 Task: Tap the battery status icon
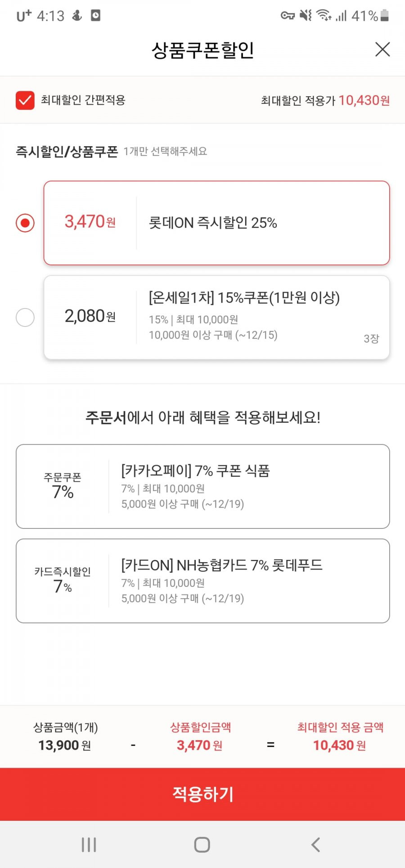(x=384, y=16)
